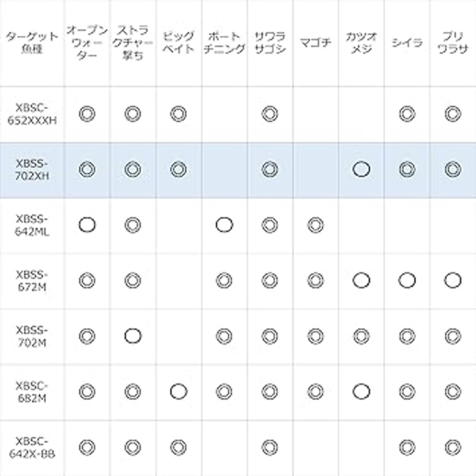Select the double circle for XBSS-642ML under マゴチ
476x476 pixels.
315,225
